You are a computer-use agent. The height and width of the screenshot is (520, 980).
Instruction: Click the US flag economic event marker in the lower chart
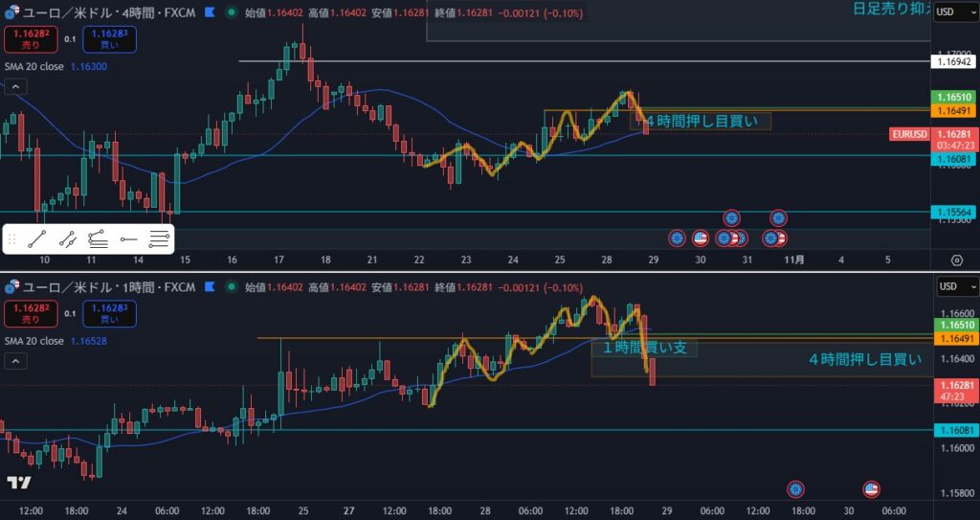(871, 489)
